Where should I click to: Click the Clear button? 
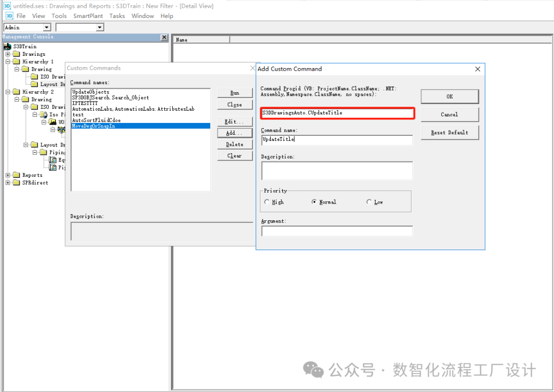[x=234, y=156]
